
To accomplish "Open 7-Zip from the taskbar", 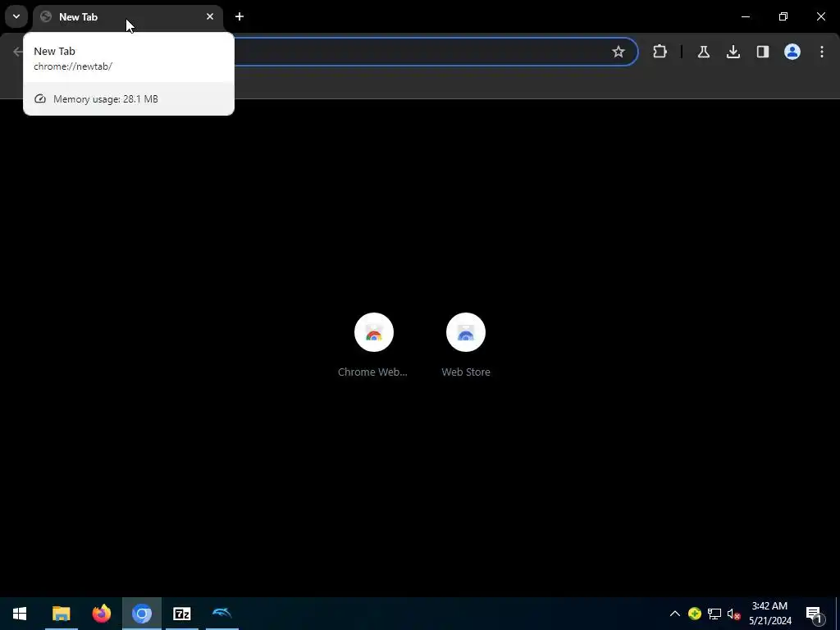I will coord(181,614).
